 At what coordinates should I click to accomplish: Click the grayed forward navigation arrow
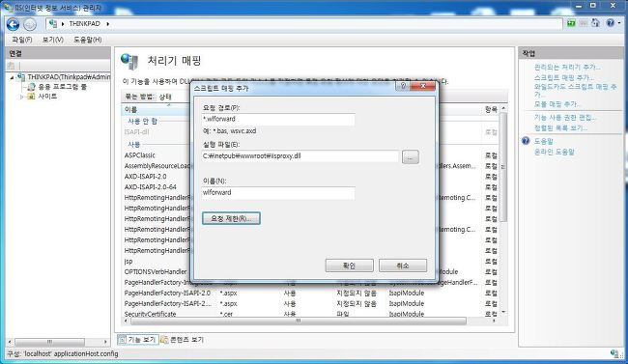[x=30, y=24]
